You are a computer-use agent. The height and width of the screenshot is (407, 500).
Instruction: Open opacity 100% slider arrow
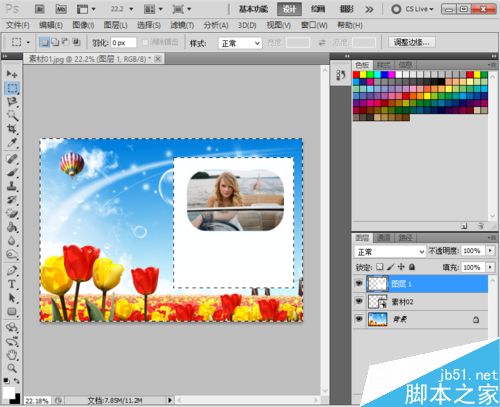point(490,250)
